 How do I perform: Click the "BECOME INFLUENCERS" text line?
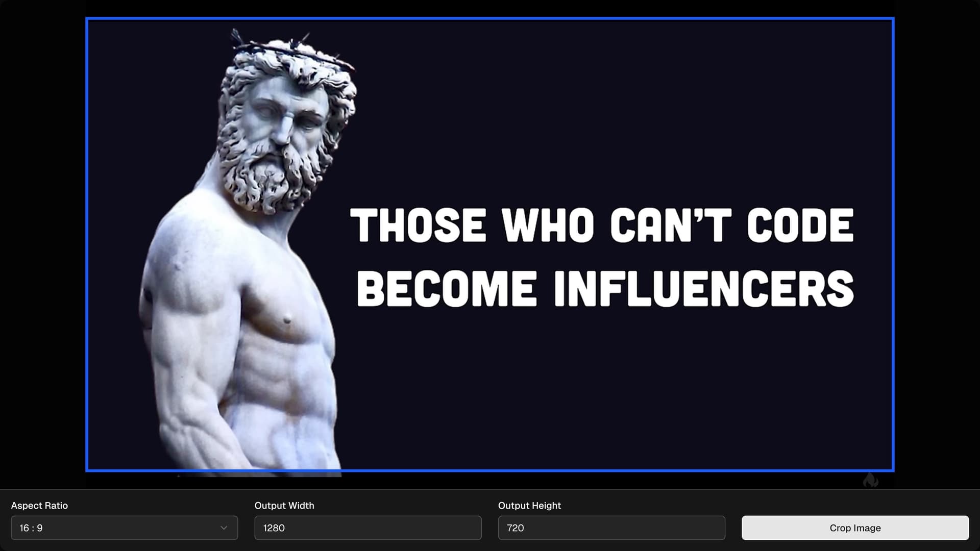click(605, 289)
